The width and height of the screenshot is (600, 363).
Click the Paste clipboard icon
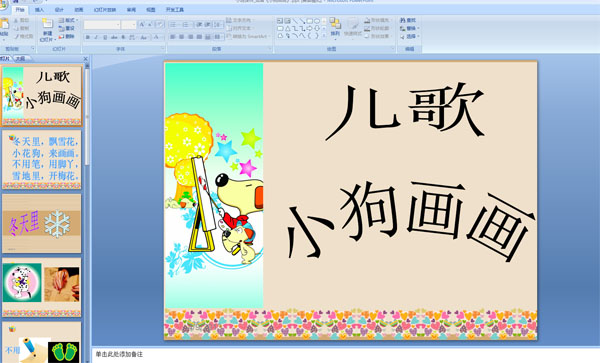click(4, 24)
